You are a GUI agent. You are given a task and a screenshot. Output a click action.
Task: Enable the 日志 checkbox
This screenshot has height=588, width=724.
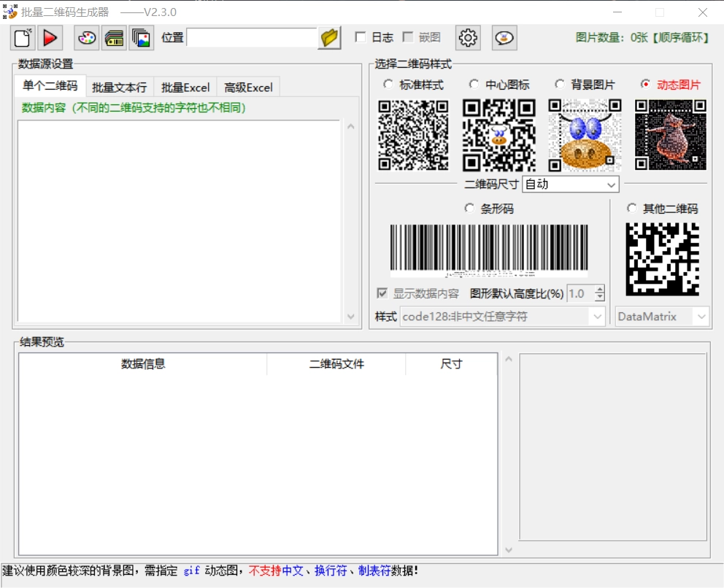(361, 37)
